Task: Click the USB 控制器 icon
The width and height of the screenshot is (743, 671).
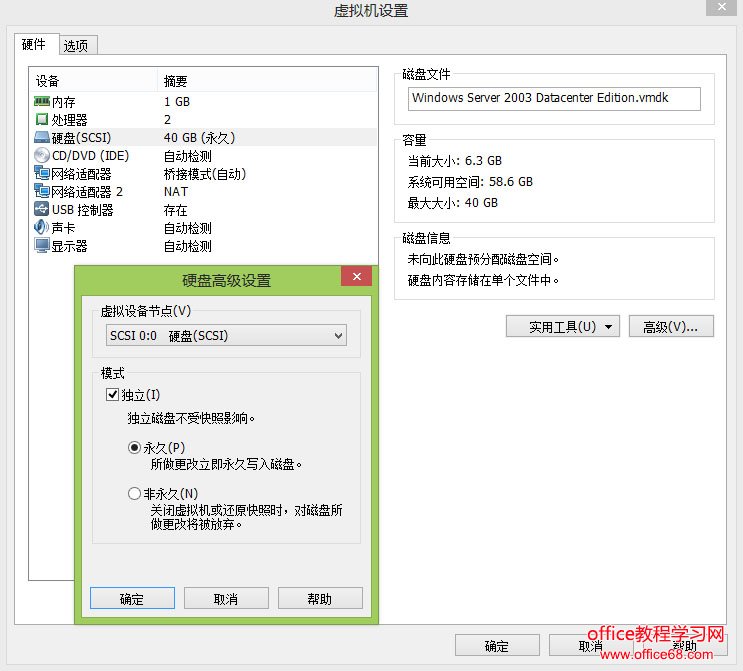Action: 42,209
